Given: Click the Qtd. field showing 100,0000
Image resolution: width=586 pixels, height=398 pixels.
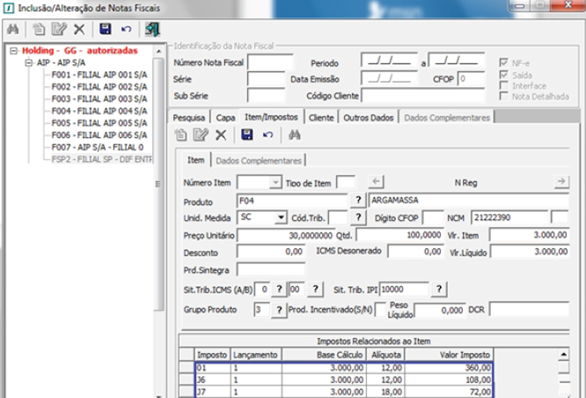Looking at the screenshot, I should point(400,235).
